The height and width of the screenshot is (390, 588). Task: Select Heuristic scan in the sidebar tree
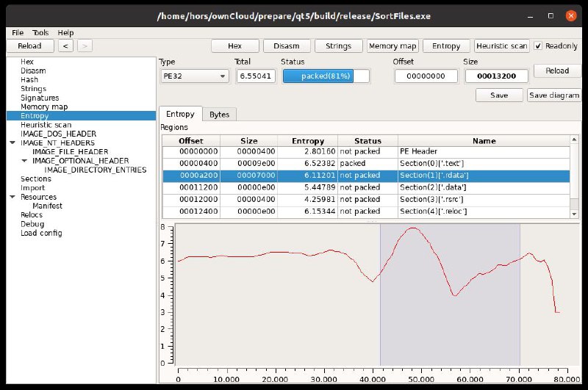point(46,125)
